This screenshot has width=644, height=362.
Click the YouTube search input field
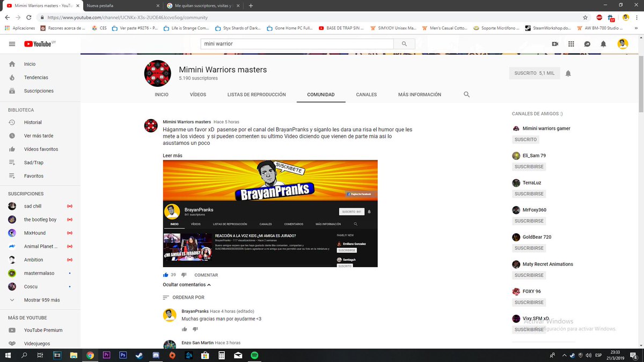click(x=297, y=44)
